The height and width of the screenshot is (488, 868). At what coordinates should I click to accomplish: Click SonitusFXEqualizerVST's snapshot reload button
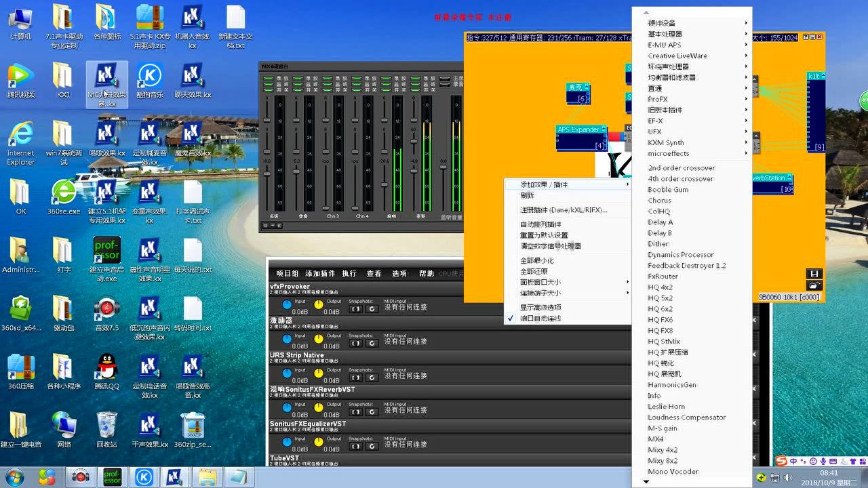pyautogui.click(x=371, y=446)
